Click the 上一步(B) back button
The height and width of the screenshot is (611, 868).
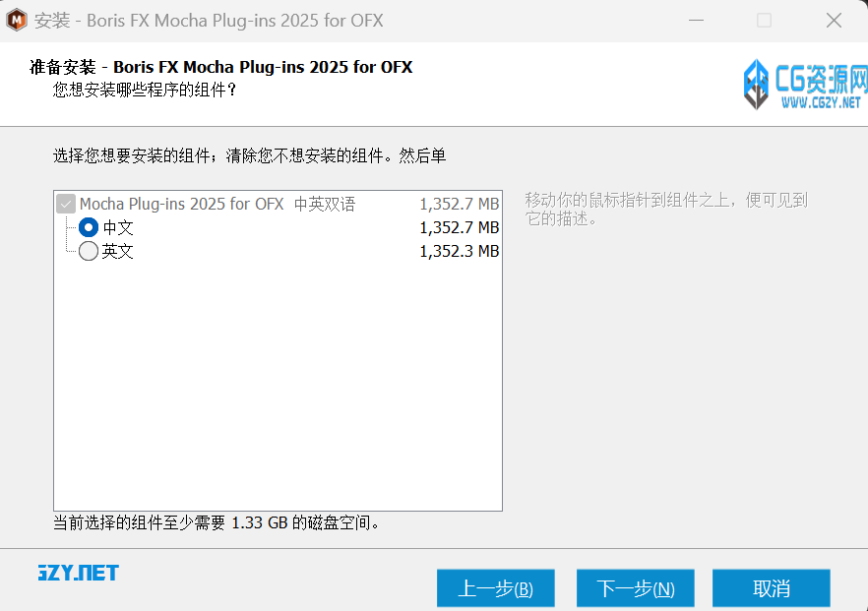coord(495,588)
